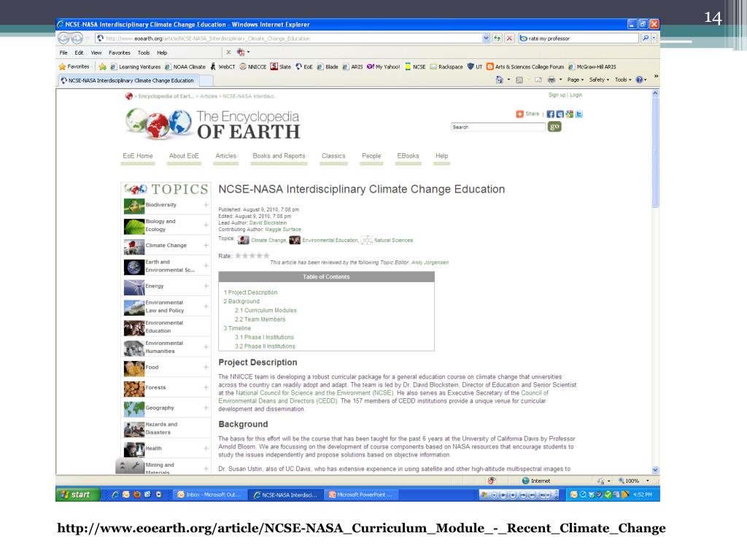The height and width of the screenshot is (560, 747).
Task: Open the Edit menu
Action: pyautogui.click(x=79, y=52)
